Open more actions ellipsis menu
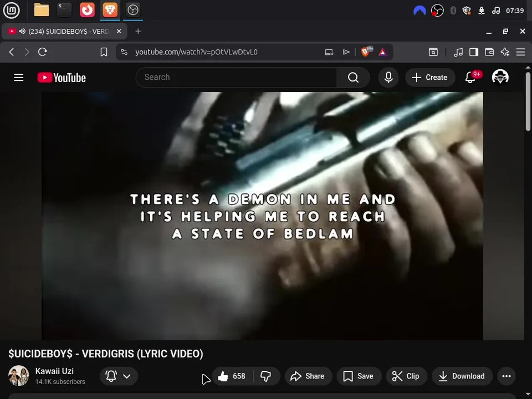 [x=507, y=376]
